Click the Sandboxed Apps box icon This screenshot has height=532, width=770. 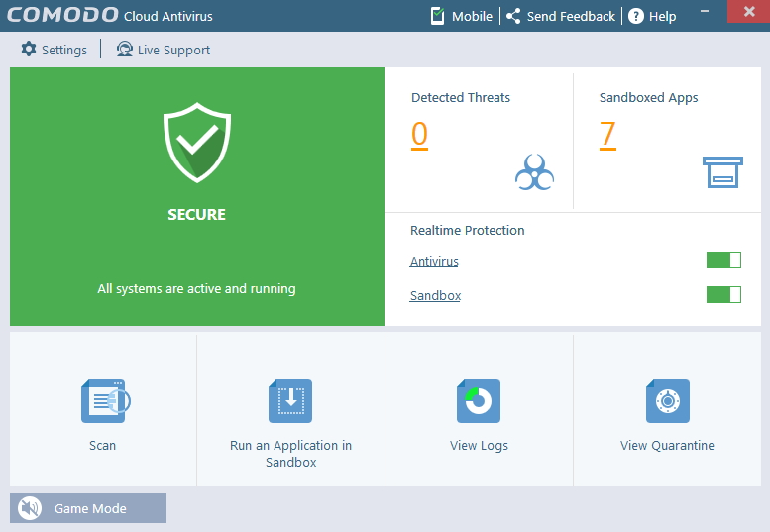pyautogui.click(x=722, y=171)
